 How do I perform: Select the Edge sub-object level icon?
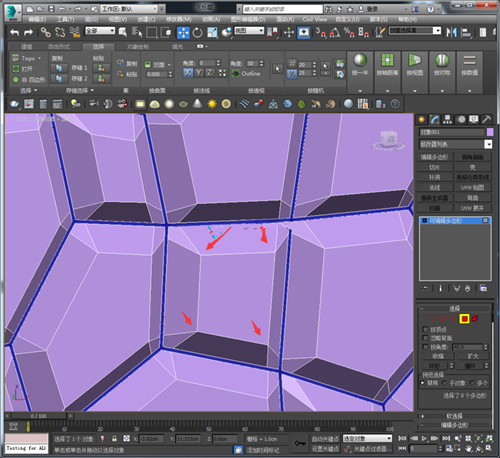point(443,319)
